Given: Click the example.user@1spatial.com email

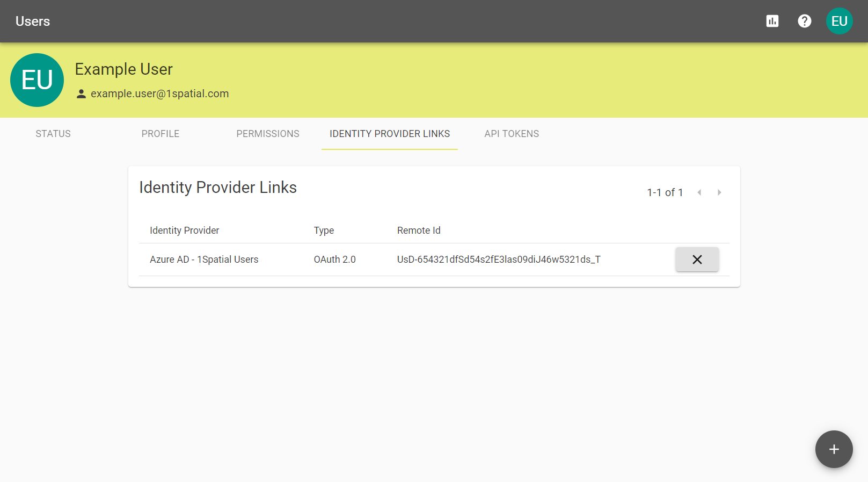Looking at the screenshot, I should [x=159, y=93].
